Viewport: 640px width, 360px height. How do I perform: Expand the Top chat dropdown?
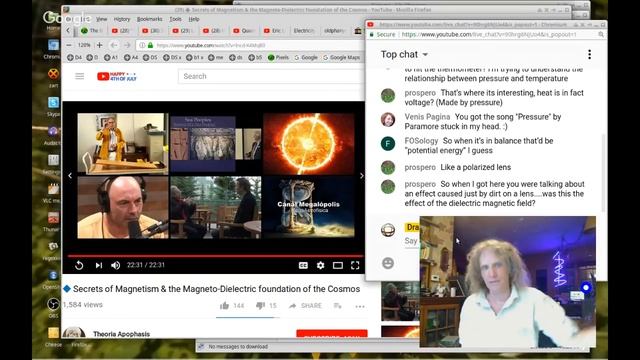click(x=404, y=54)
